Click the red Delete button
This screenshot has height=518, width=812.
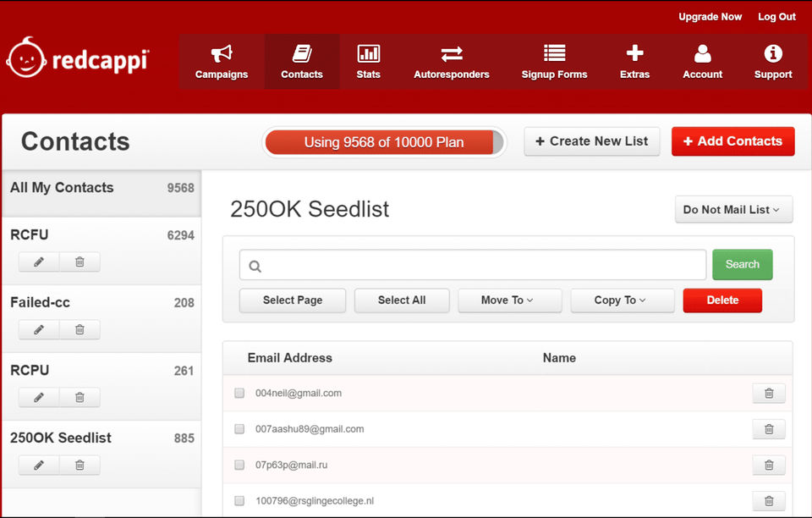(x=722, y=300)
